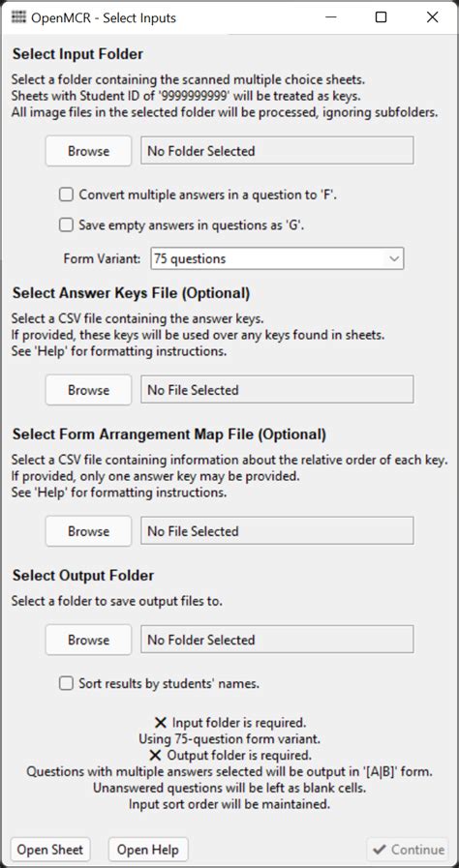Click the X icon beside 'Input folder is required'
The height and width of the screenshot is (868, 459).
(161, 723)
